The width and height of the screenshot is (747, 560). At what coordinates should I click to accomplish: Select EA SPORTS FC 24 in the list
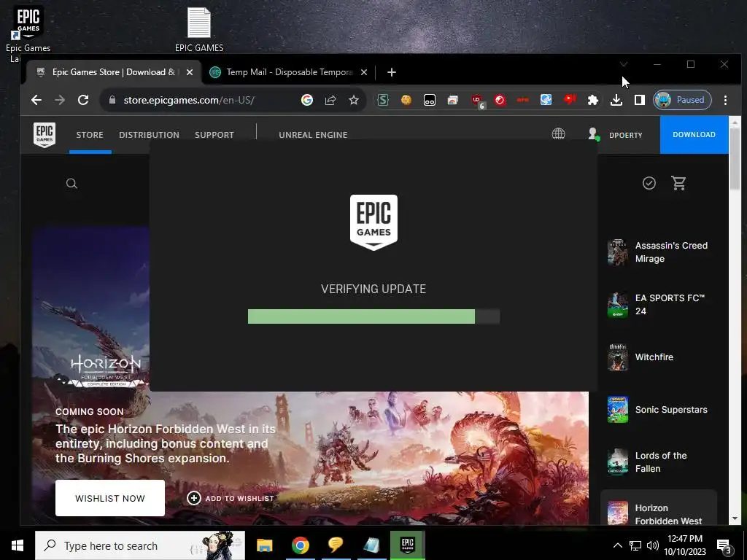tap(659, 304)
